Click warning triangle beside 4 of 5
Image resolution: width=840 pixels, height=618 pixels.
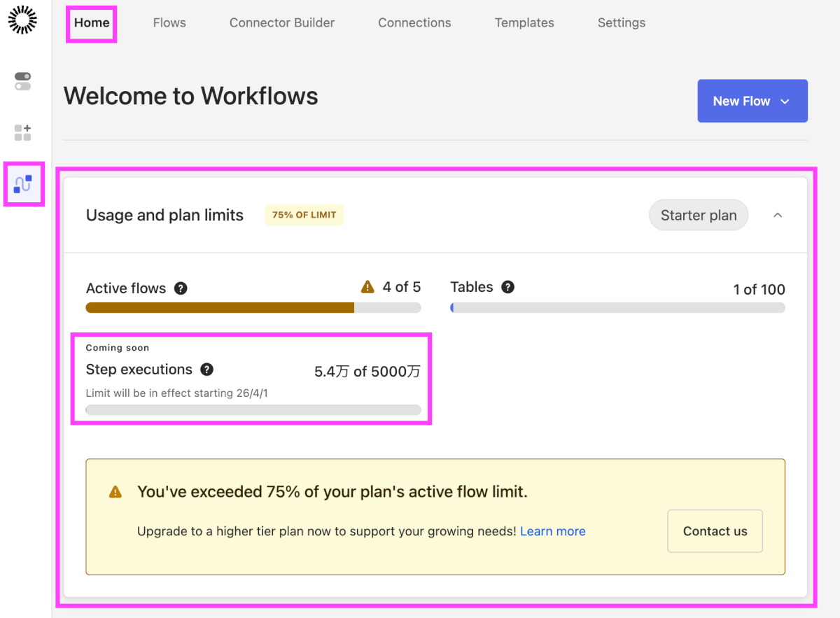[x=367, y=287]
